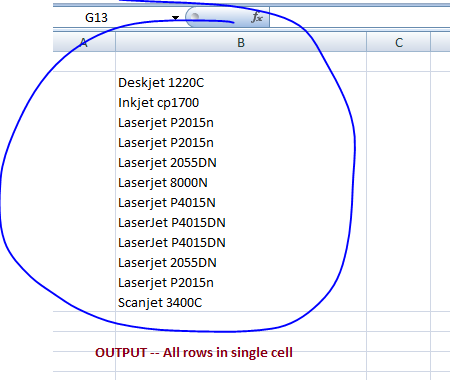
Task: Click the text 'Inkjet cp1700'
Action: (159, 103)
